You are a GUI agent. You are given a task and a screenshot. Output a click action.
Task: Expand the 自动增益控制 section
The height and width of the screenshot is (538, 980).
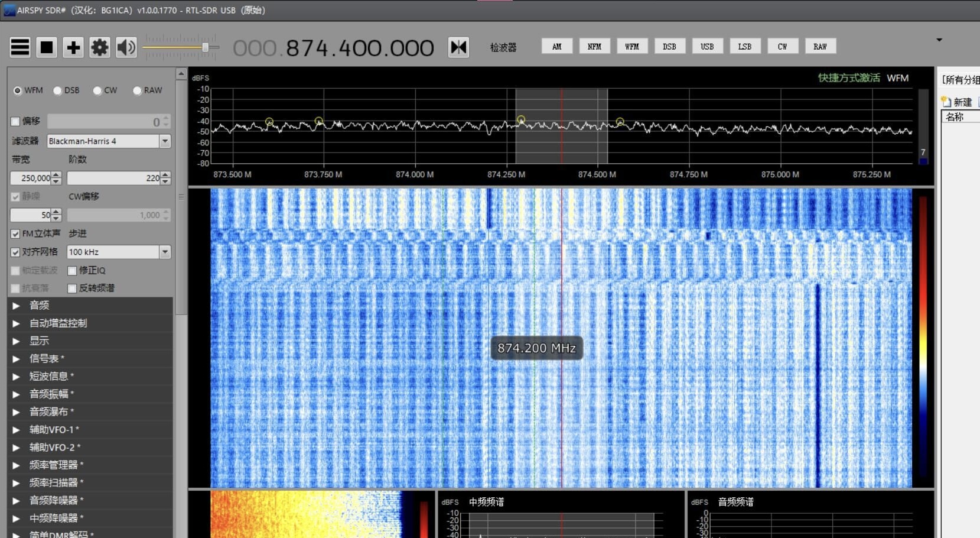coord(17,323)
